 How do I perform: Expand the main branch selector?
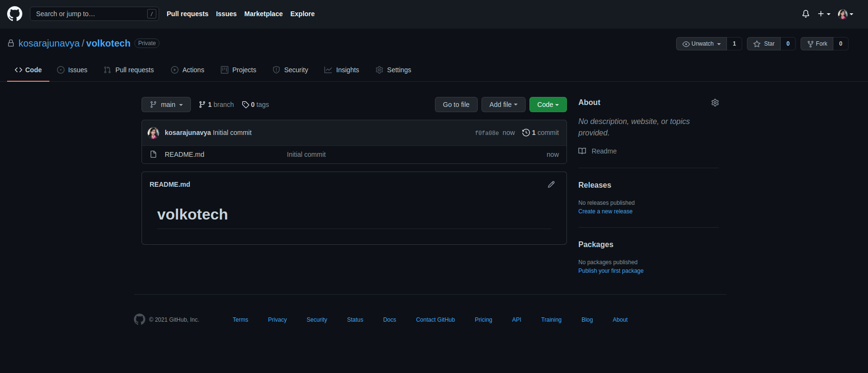point(166,105)
